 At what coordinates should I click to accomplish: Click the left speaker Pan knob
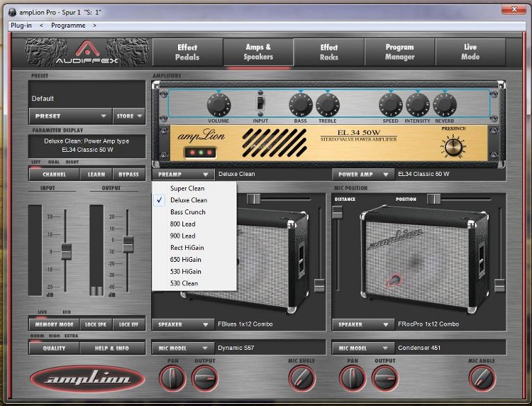pos(172,378)
